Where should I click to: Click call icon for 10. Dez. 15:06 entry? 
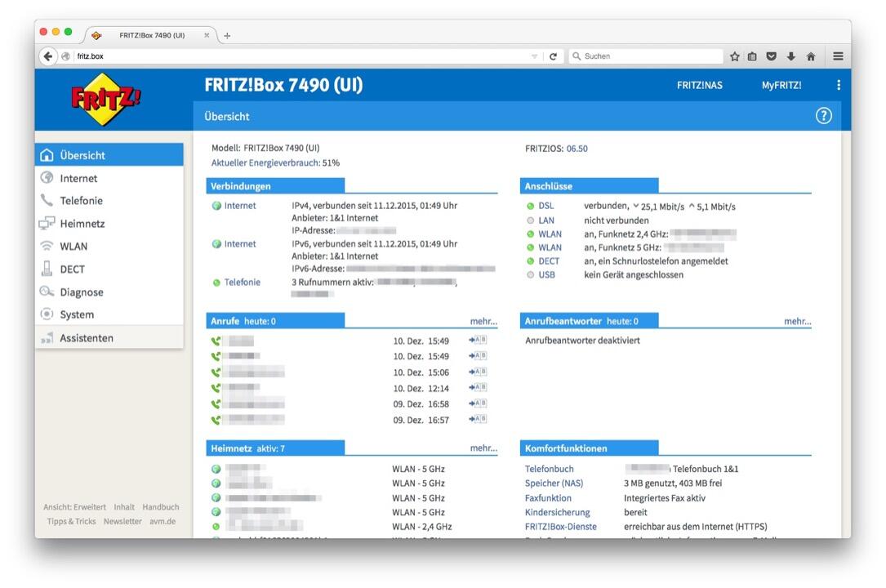point(216,372)
